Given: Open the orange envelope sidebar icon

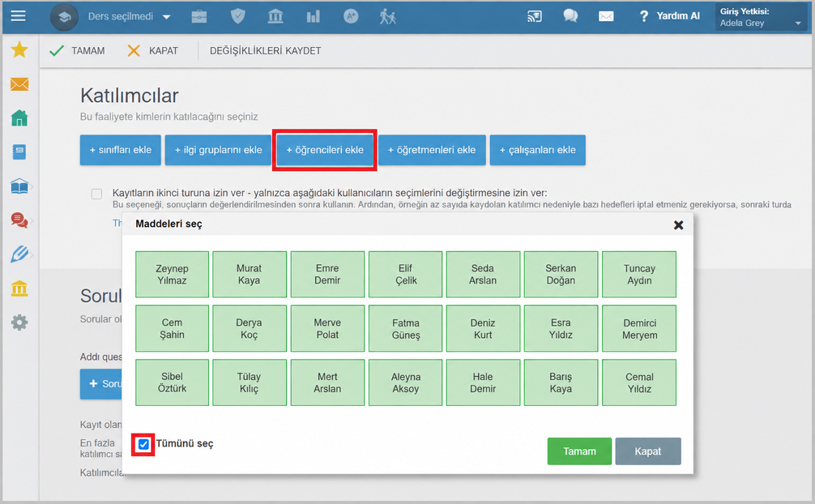Looking at the screenshot, I should click(x=19, y=83).
